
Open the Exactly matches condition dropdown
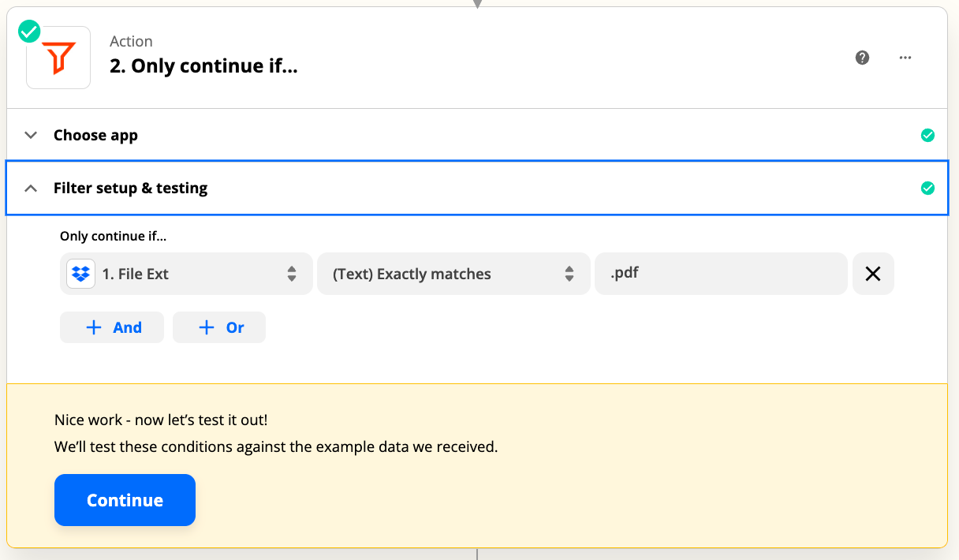[x=453, y=274]
